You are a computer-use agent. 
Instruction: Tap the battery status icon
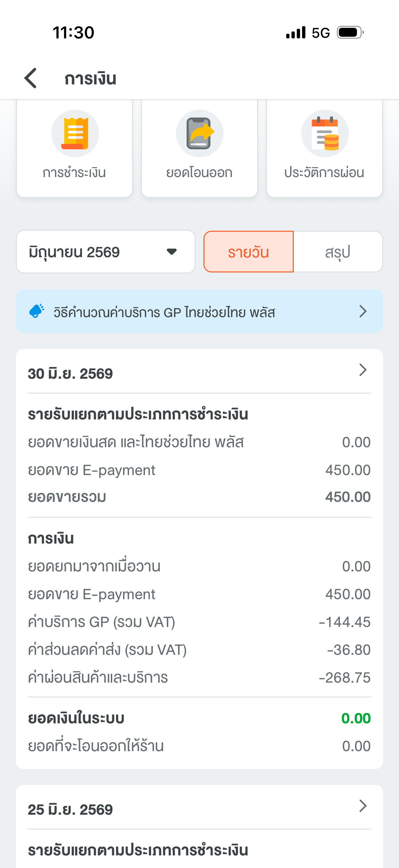tap(350, 33)
